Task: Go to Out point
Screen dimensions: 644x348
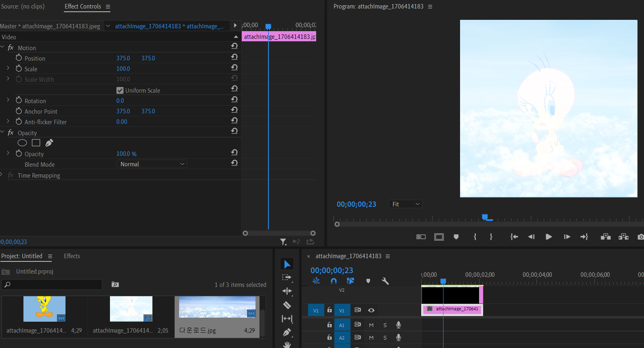Action: (x=584, y=237)
